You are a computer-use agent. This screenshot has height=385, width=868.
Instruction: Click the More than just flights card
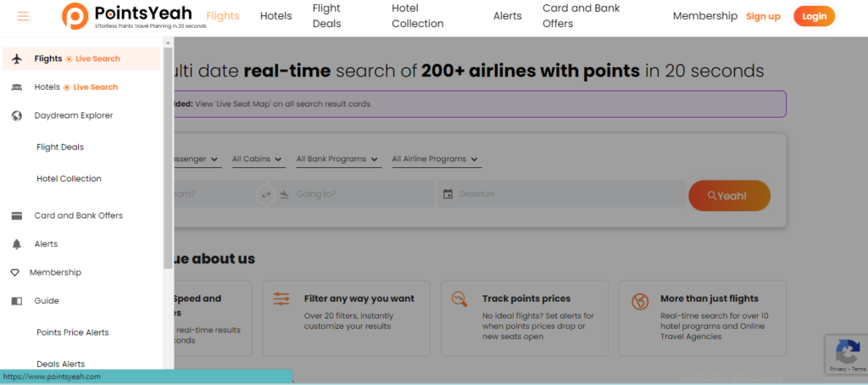point(703,319)
